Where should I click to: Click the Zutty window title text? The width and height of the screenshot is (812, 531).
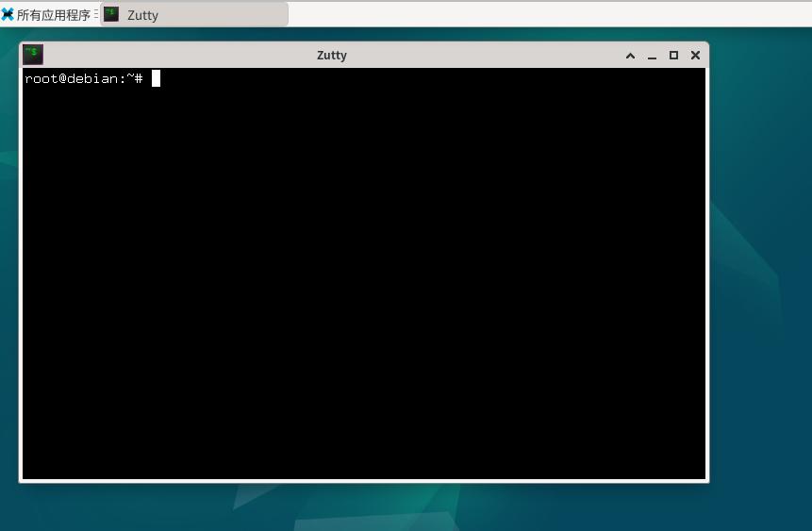pyautogui.click(x=331, y=56)
